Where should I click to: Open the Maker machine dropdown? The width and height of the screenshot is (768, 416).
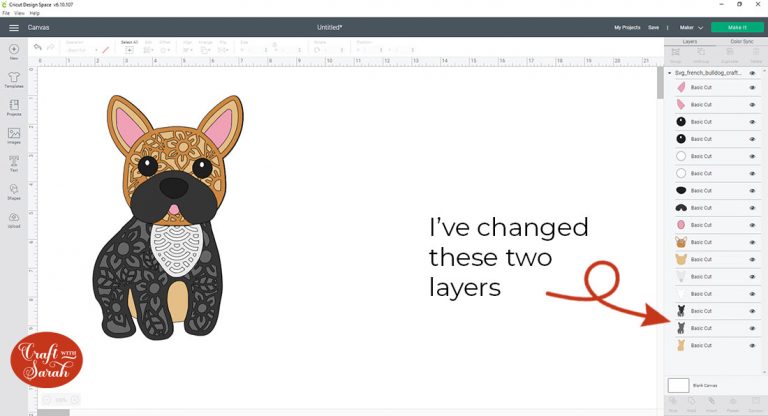[691, 28]
